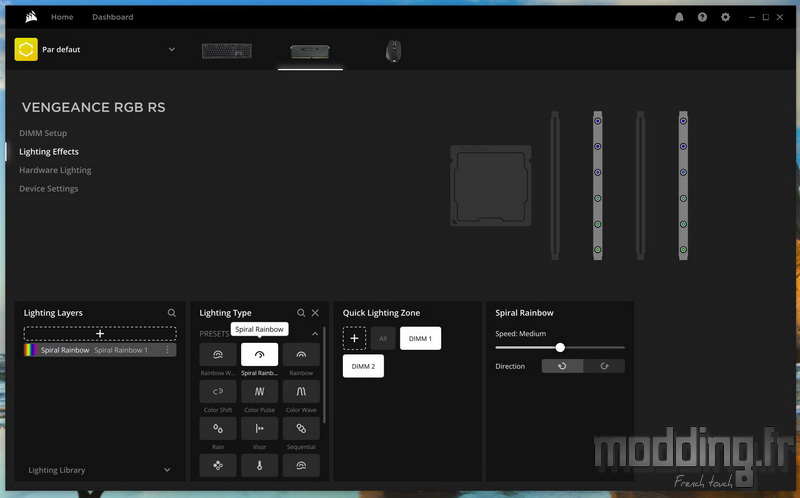Choose the Sequential preset
The image size is (800, 498).
[x=301, y=428]
